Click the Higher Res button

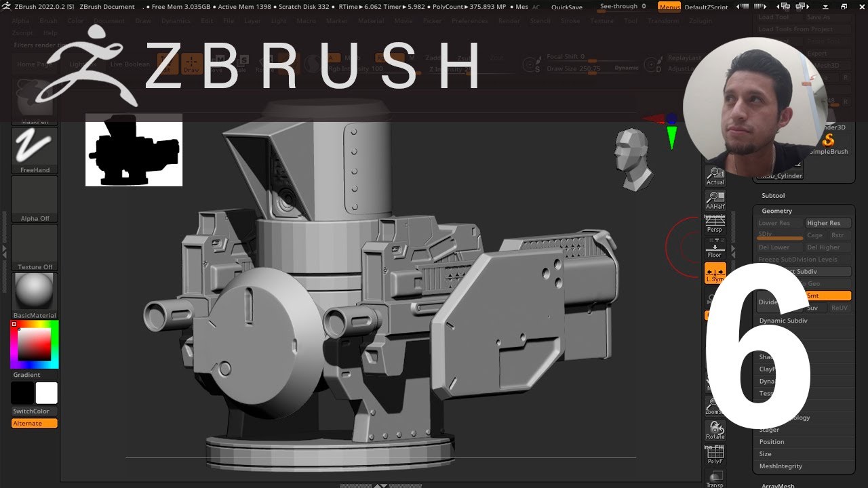pyautogui.click(x=828, y=223)
